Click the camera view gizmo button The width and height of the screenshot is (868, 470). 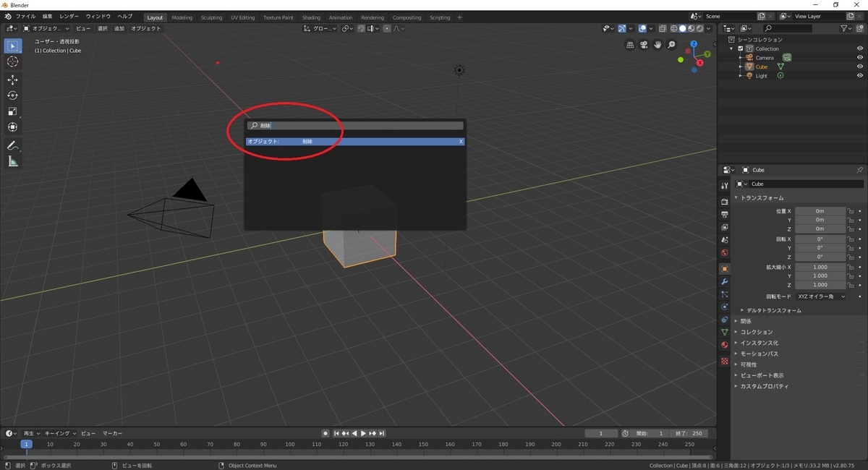coord(644,45)
